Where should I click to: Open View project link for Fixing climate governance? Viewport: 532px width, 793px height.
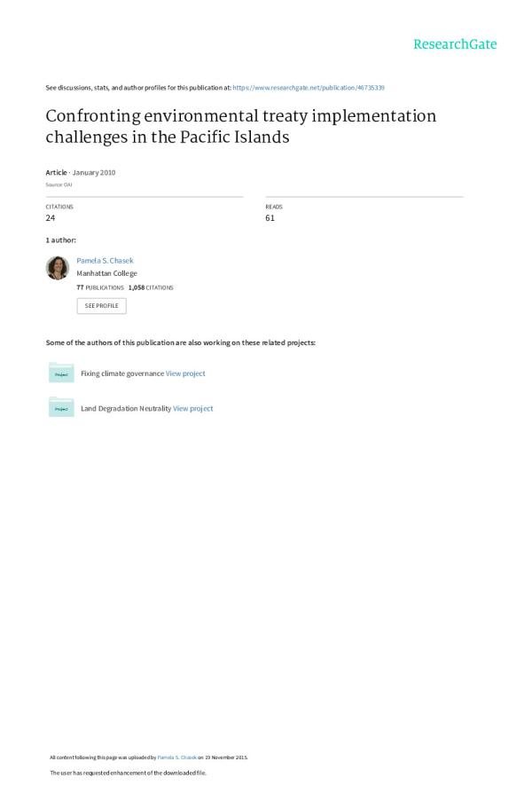185,373
